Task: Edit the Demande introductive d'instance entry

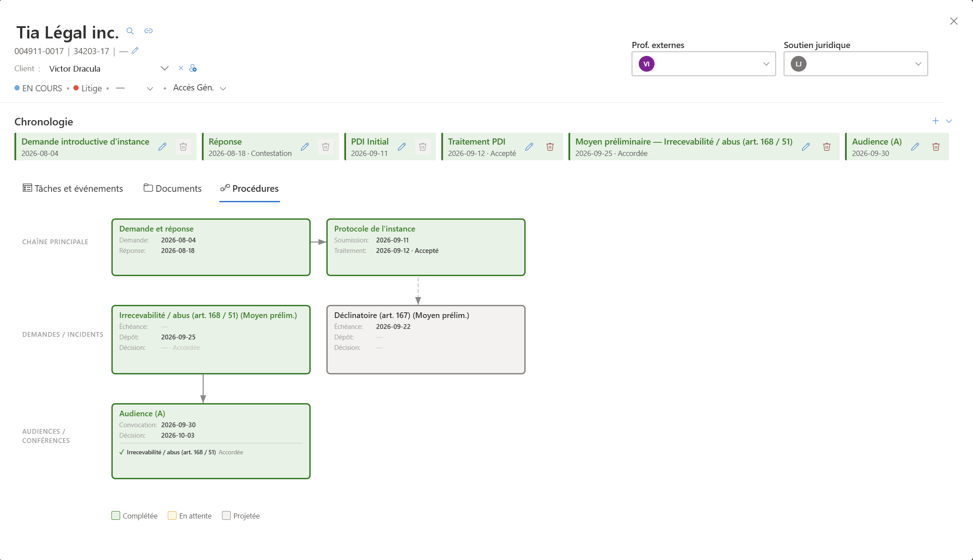Action: pyautogui.click(x=162, y=147)
